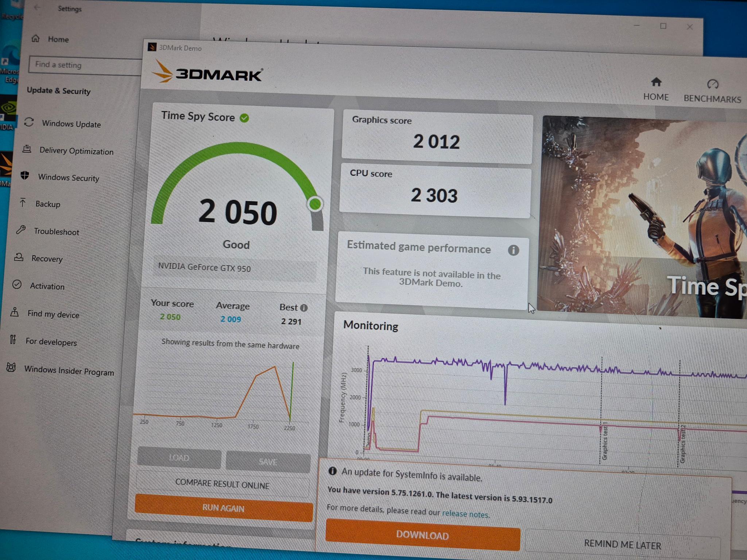
Task: Open the release notes link
Action: pyautogui.click(x=465, y=514)
